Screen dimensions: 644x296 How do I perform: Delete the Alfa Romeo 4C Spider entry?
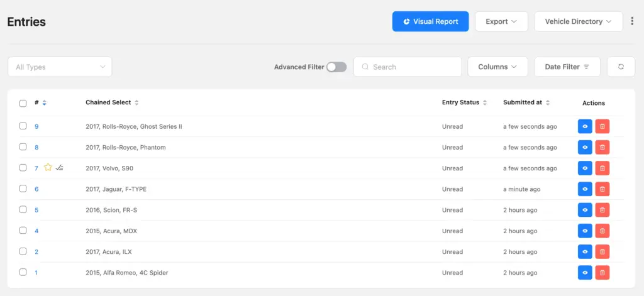click(602, 273)
